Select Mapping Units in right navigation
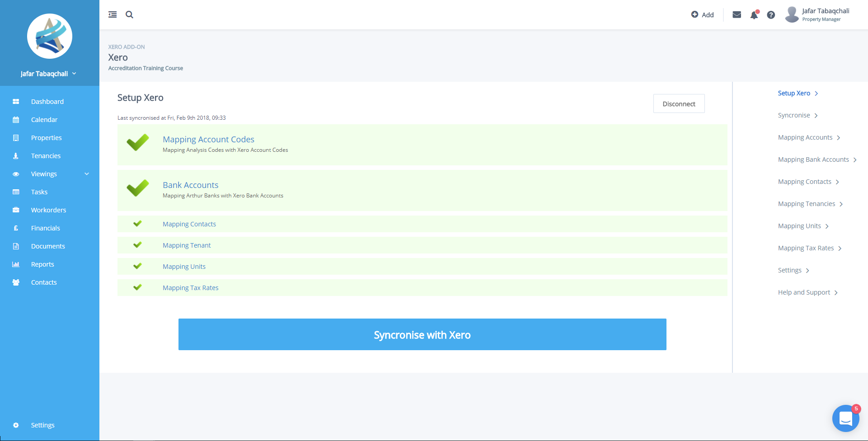This screenshot has width=868, height=441. point(799,226)
